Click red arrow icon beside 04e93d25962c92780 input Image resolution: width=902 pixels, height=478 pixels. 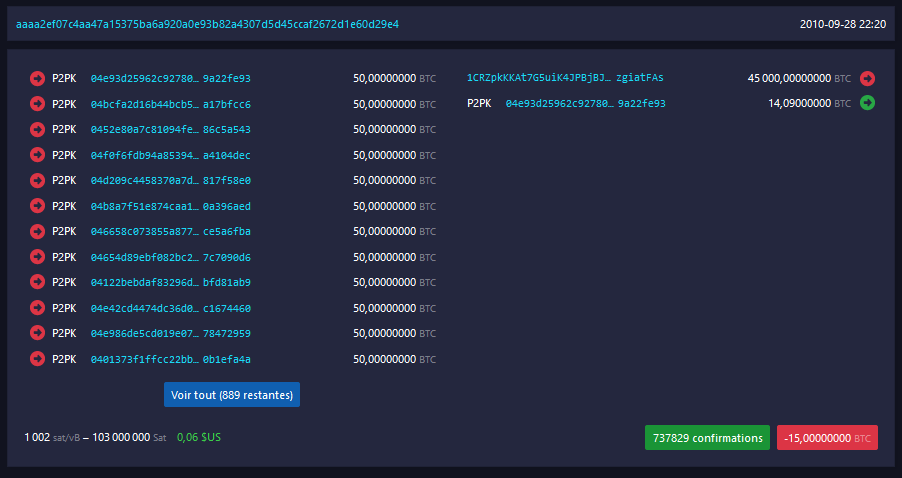pyautogui.click(x=37, y=79)
